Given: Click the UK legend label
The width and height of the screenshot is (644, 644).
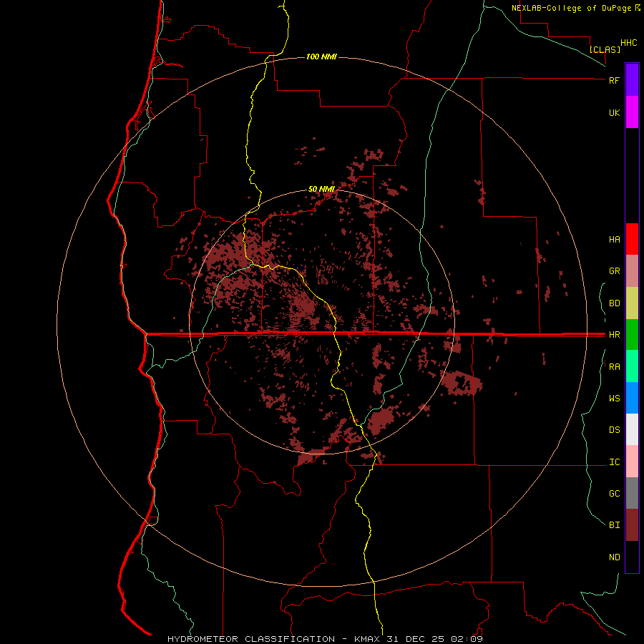Looking at the screenshot, I should click(614, 112).
